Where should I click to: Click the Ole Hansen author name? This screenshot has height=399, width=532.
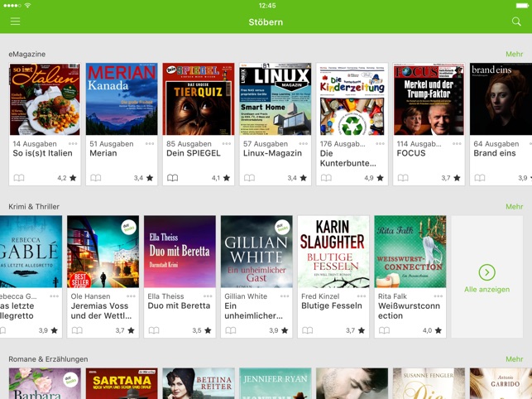tap(90, 296)
